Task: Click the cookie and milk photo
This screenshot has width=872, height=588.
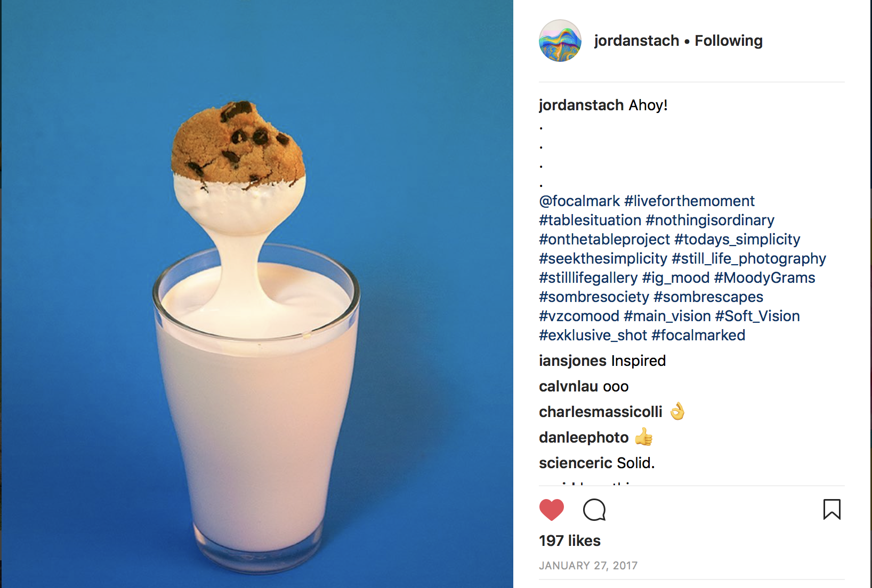Action: click(x=257, y=294)
